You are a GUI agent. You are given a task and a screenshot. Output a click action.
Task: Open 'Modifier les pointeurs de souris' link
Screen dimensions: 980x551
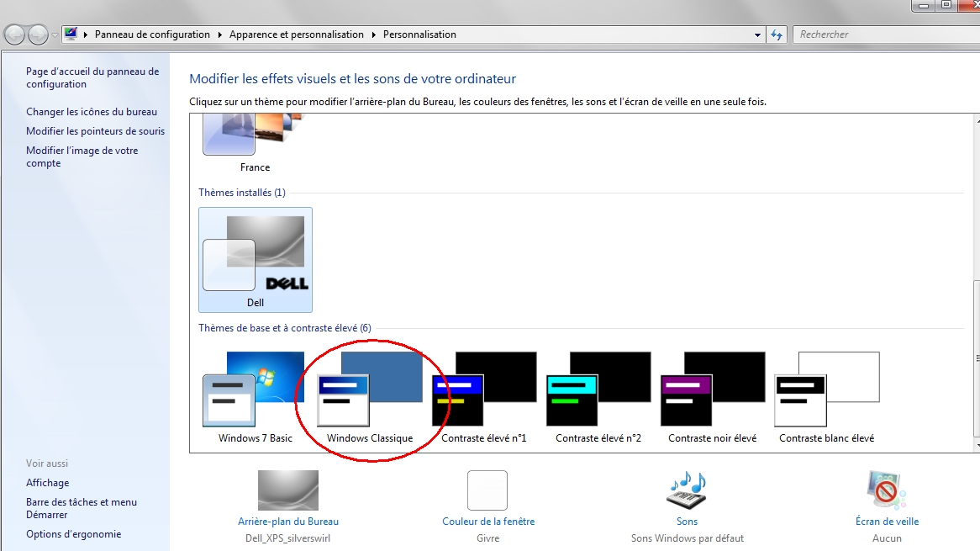tap(96, 131)
